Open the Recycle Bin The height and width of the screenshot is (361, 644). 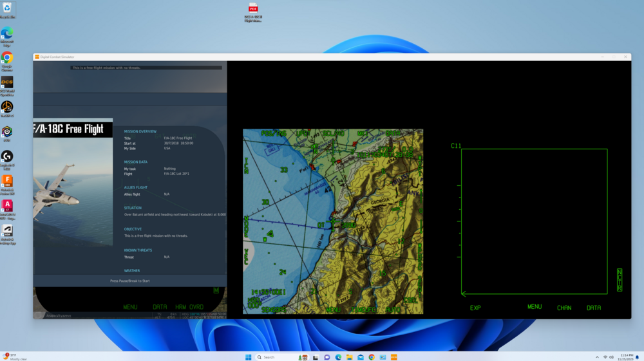[x=7, y=8]
